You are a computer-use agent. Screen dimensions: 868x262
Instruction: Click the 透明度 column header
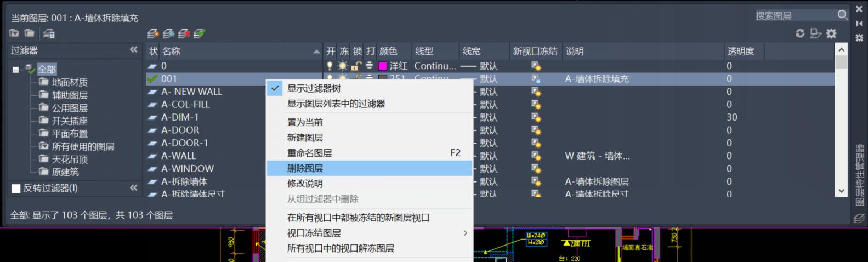pyautogui.click(x=744, y=51)
